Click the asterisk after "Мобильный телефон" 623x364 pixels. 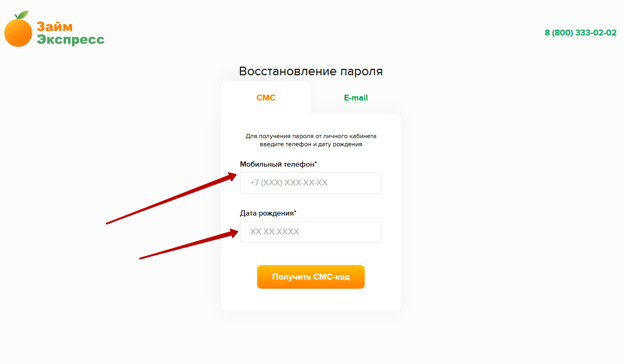[316, 162]
